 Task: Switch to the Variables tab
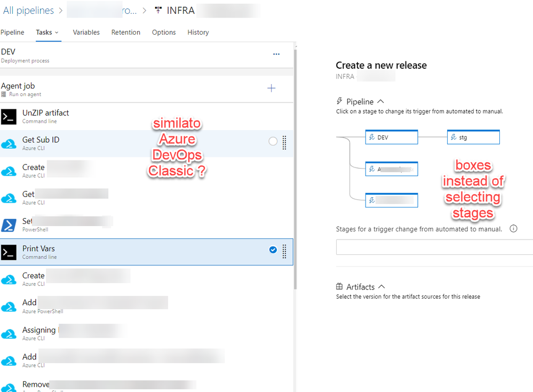86,33
